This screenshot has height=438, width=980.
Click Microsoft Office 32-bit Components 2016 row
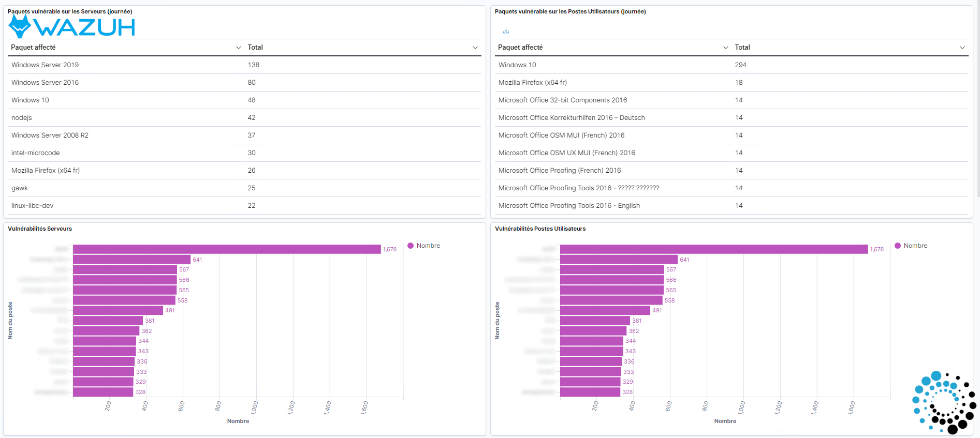[732, 100]
